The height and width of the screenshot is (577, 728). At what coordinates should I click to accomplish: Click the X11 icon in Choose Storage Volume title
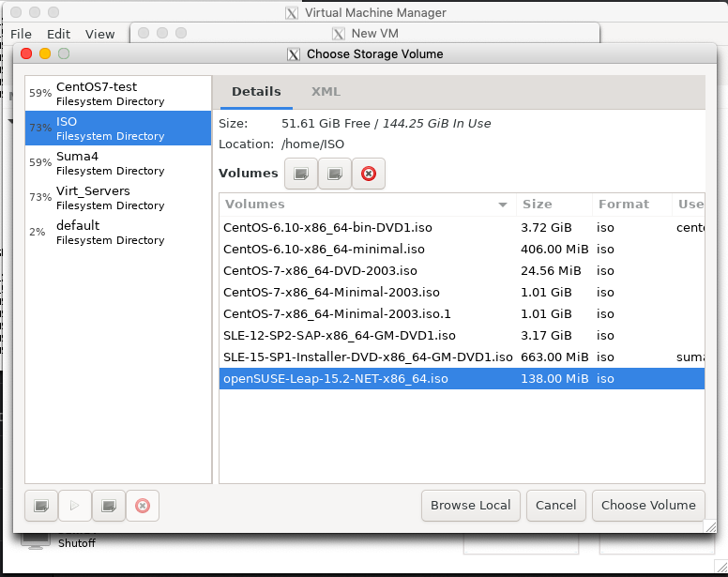click(x=294, y=54)
